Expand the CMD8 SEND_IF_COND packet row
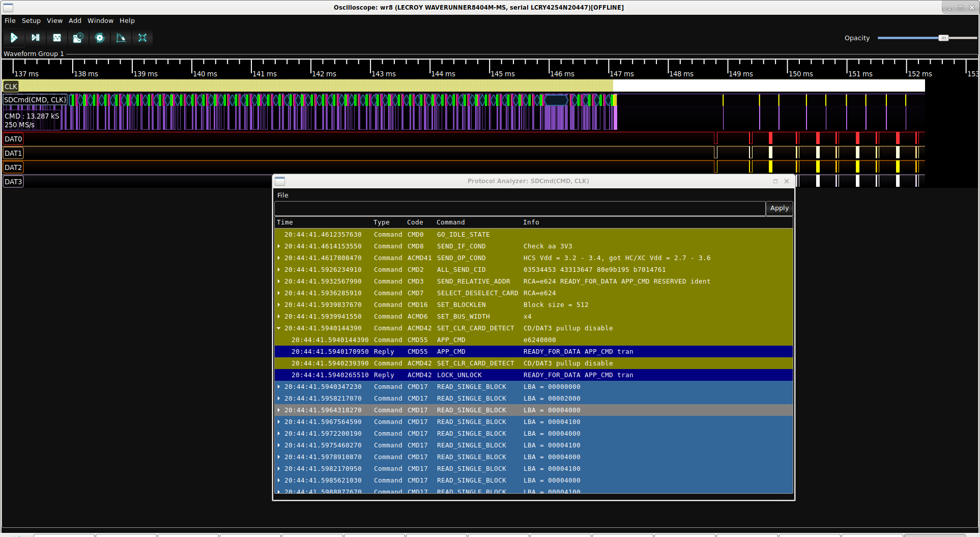The width and height of the screenshot is (980, 537). (279, 246)
